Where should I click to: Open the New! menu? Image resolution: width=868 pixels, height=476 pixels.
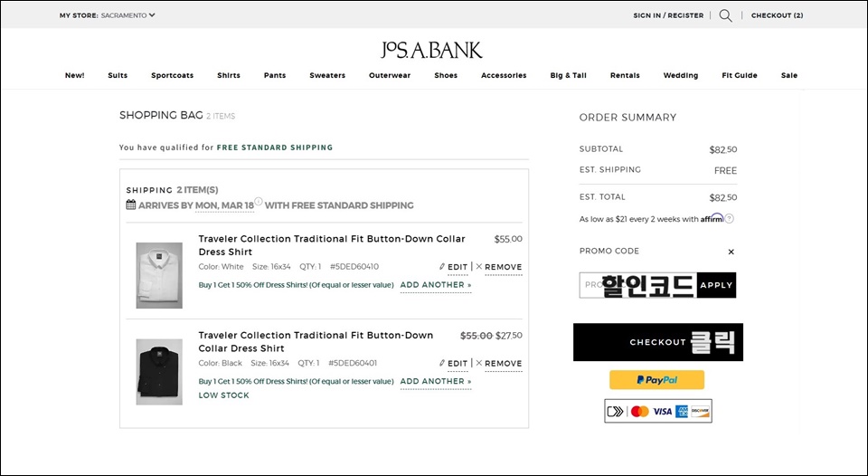click(75, 75)
